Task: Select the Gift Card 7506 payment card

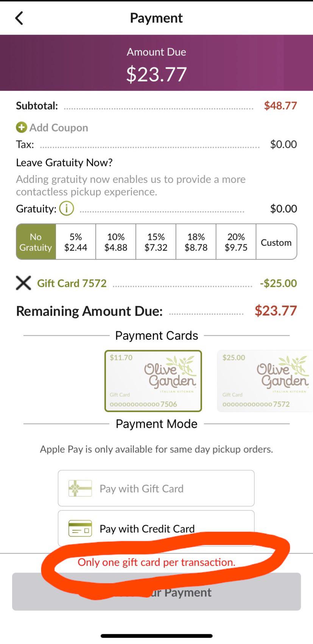Action: pos(153,381)
